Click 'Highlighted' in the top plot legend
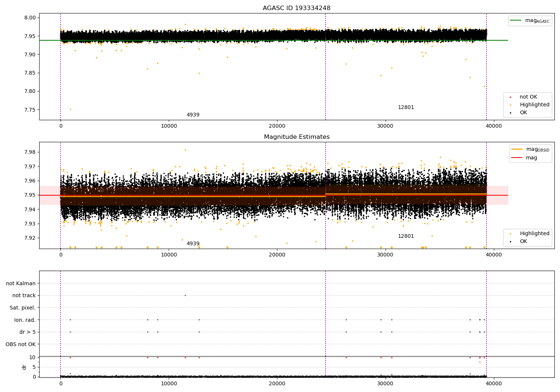Screen dimensions: 560x392 pyautogui.click(x=535, y=105)
